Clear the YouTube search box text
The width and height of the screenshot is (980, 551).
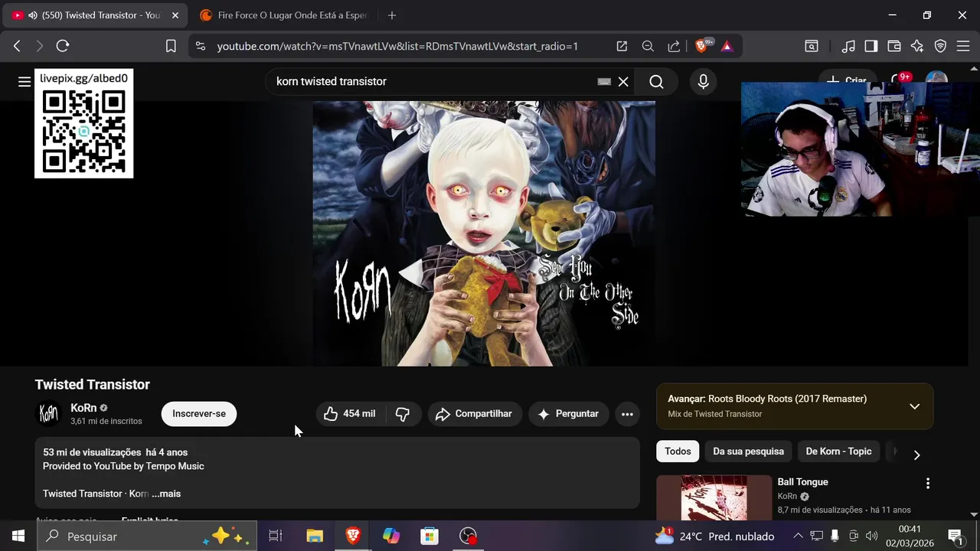click(623, 82)
